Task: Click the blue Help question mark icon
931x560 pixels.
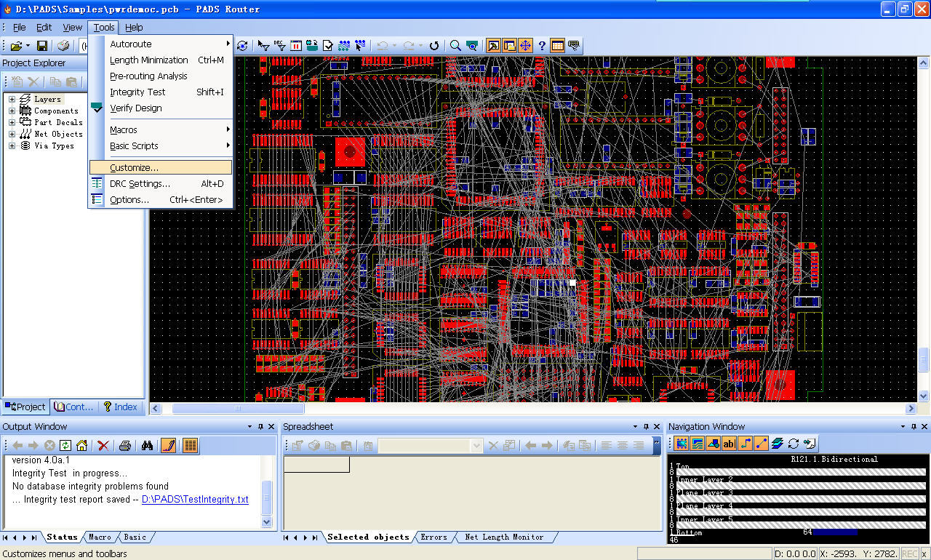Action: (x=542, y=46)
